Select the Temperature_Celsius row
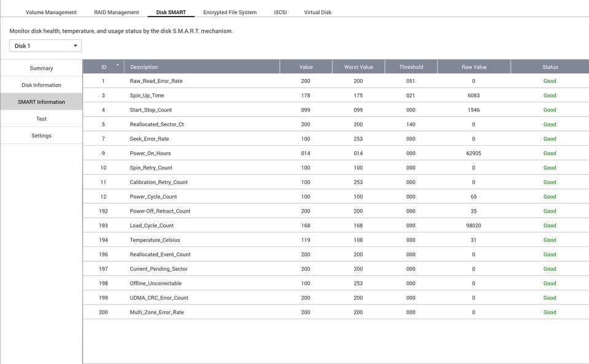The image size is (589, 364). point(155,240)
